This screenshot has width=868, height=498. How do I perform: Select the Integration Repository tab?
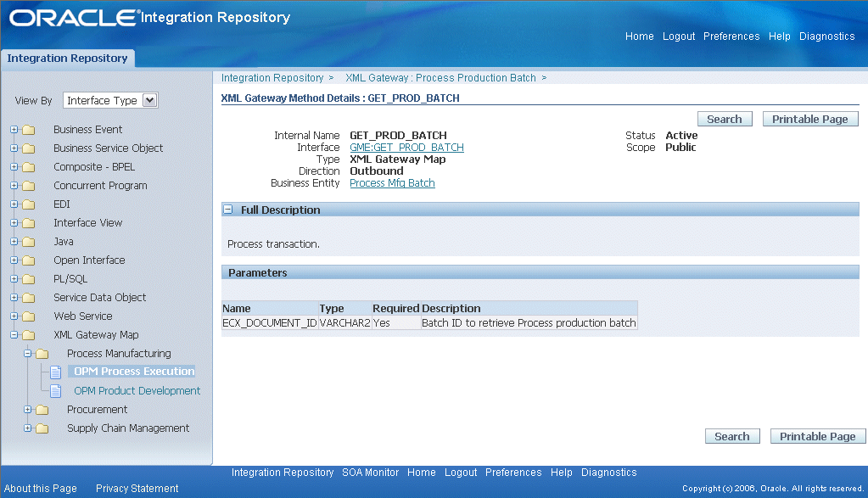68,58
